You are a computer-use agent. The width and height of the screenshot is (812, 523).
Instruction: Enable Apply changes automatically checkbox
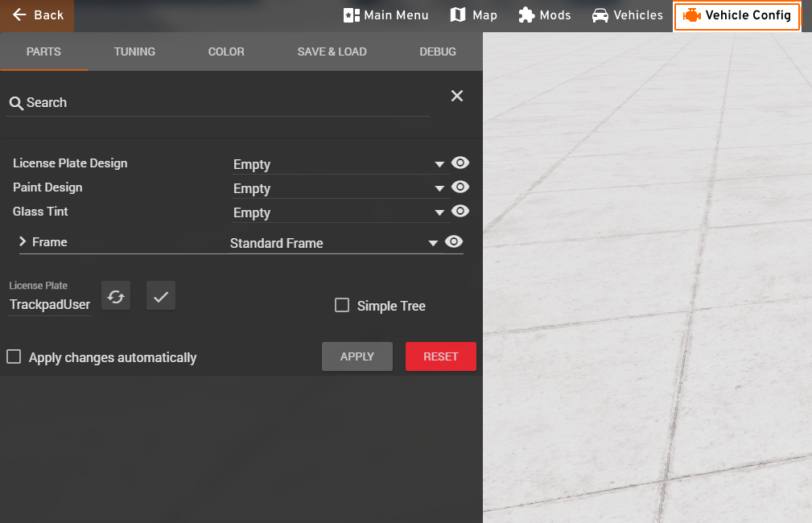14,356
